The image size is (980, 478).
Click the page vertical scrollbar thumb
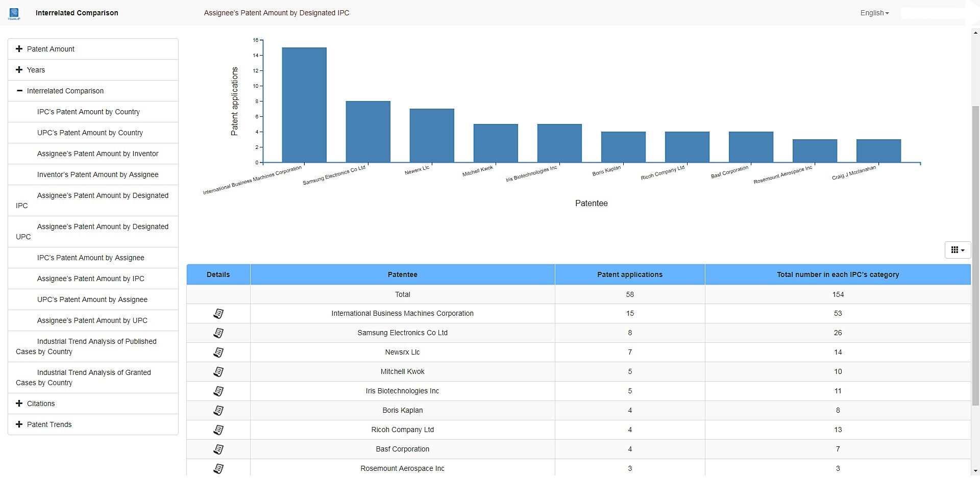(975, 255)
